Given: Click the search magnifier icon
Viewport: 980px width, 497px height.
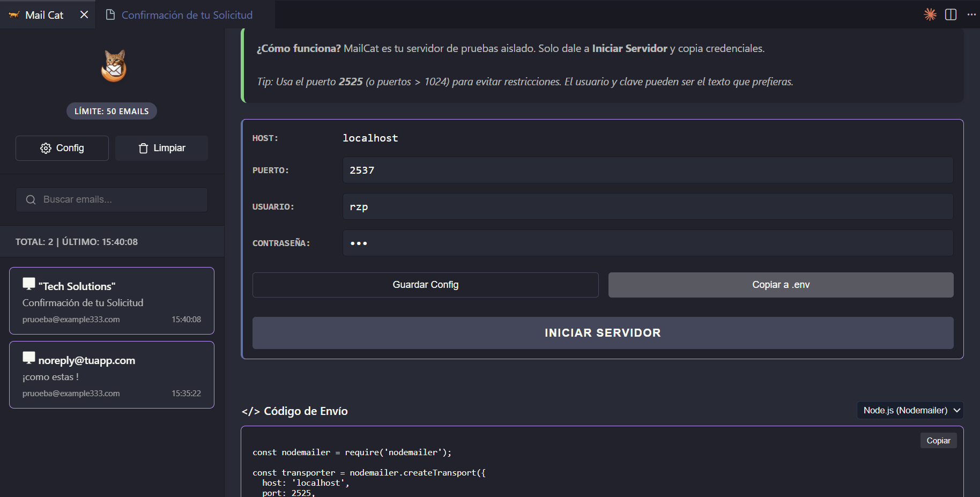Looking at the screenshot, I should [x=31, y=199].
